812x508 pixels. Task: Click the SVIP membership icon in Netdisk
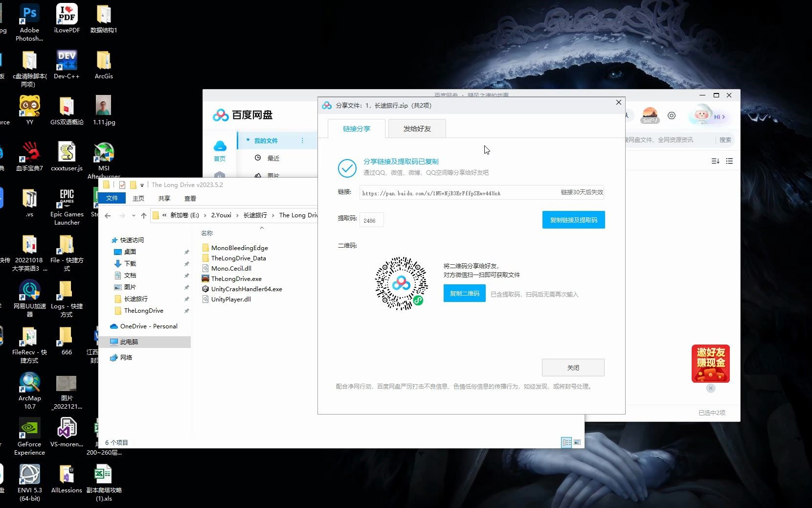pyautogui.click(x=650, y=116)
